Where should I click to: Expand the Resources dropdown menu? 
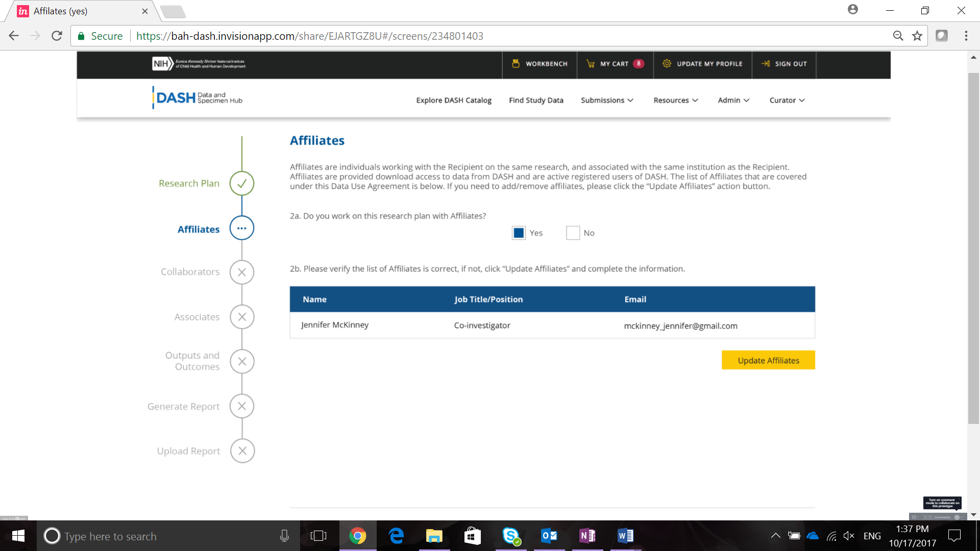click(x=675, y=101)
